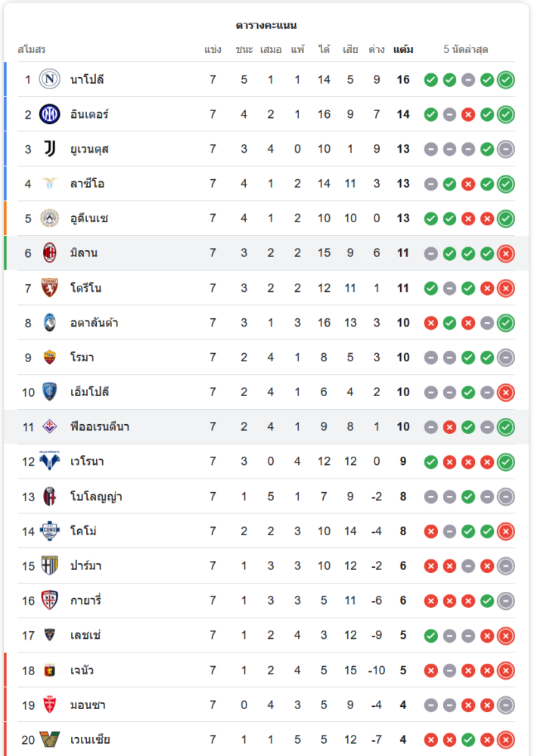Select the แต้ม points column header
The height and width of the screenshot is (756, 534).
[x=403, y=50]
